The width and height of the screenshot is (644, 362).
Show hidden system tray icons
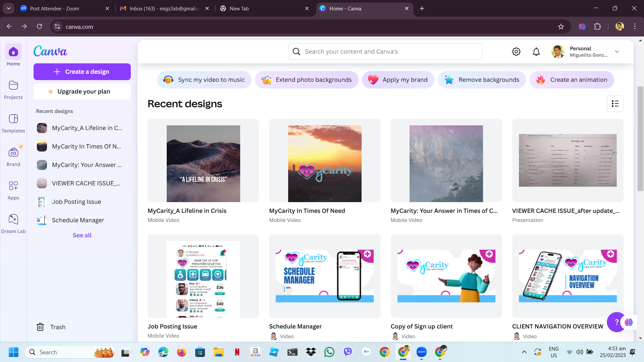tap(524, 352)
